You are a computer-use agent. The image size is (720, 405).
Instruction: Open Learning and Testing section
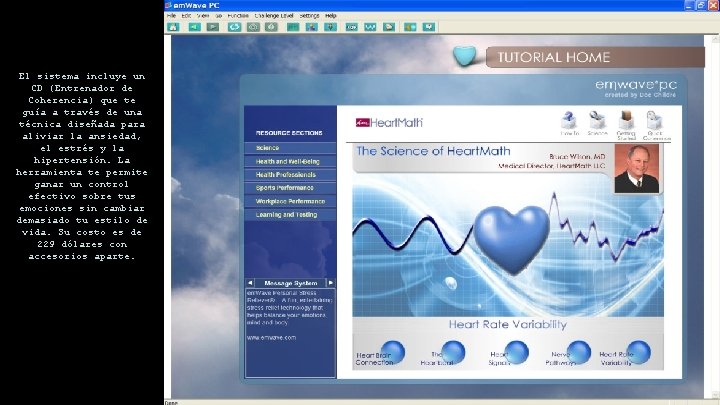pyautogui.click(x=290, y=214)
